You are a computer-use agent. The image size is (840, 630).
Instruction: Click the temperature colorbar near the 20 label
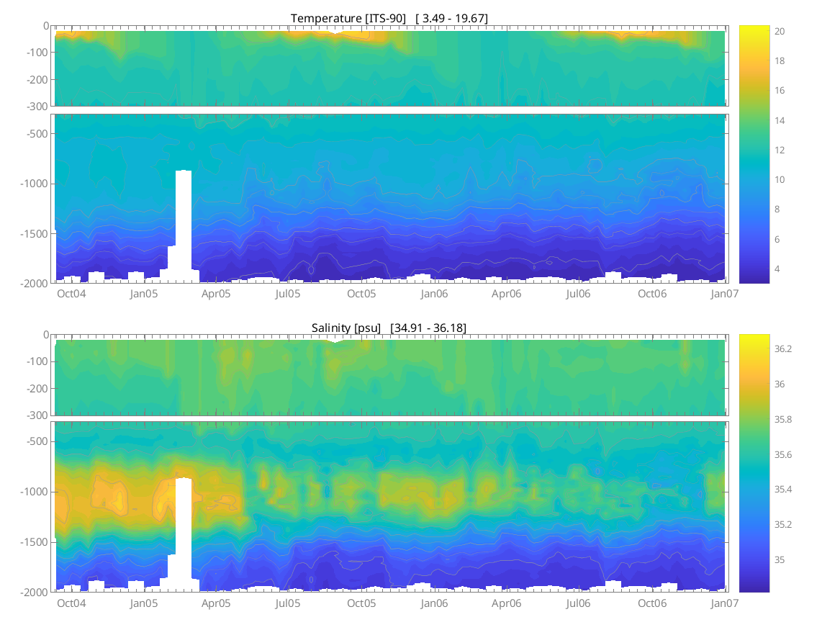point(754,32)
